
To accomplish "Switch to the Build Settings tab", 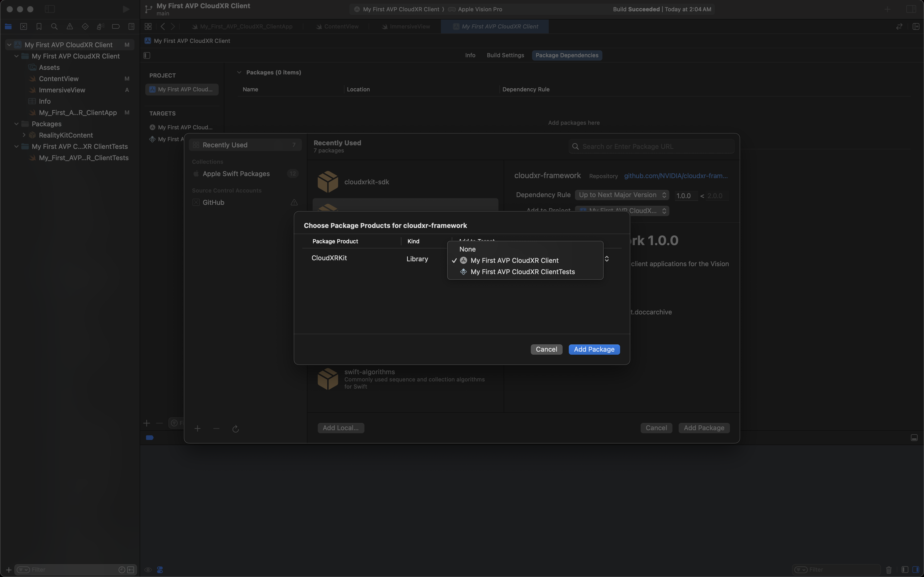I will [505, 55].
